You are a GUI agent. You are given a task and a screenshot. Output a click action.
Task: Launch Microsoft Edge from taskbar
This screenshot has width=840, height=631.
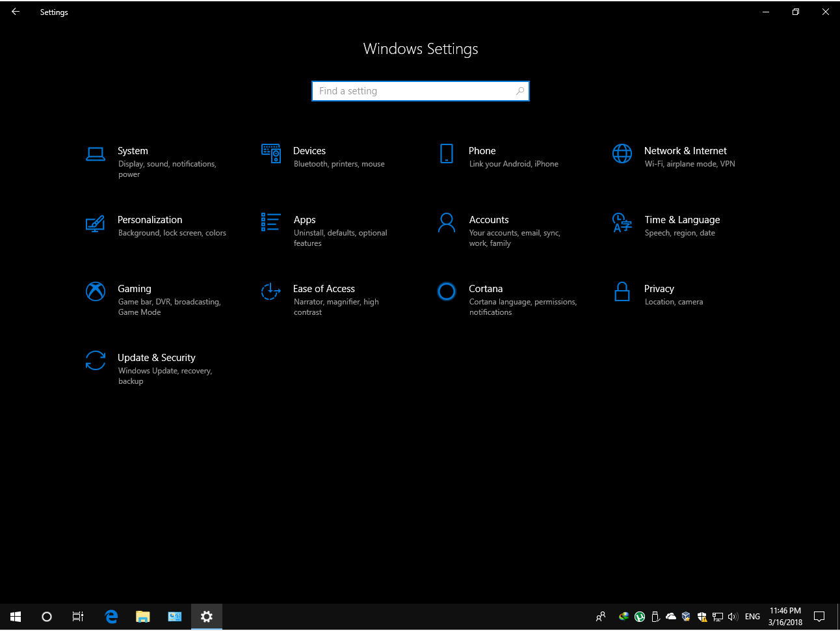[x=111, y=617]
